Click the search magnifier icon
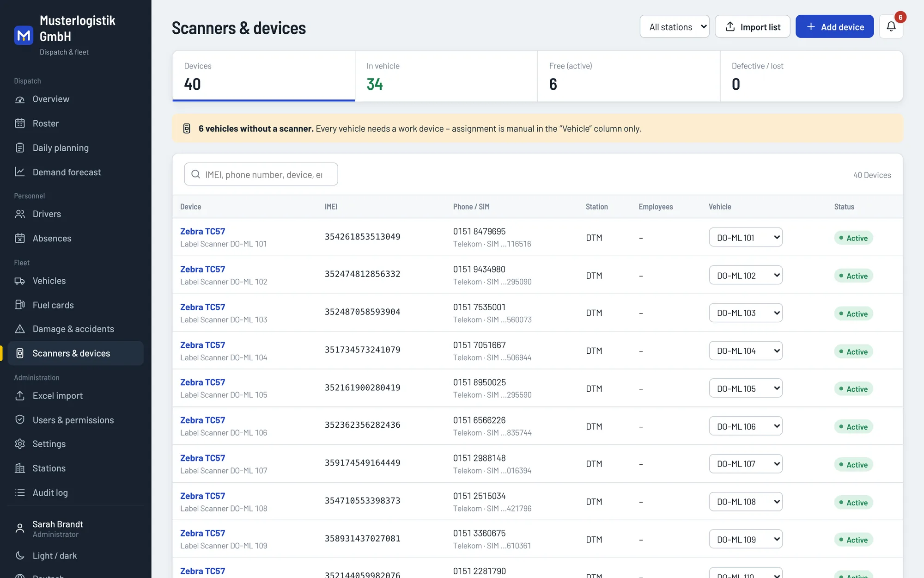The height and width of the screenshot is (578, 924). [196, 174]
